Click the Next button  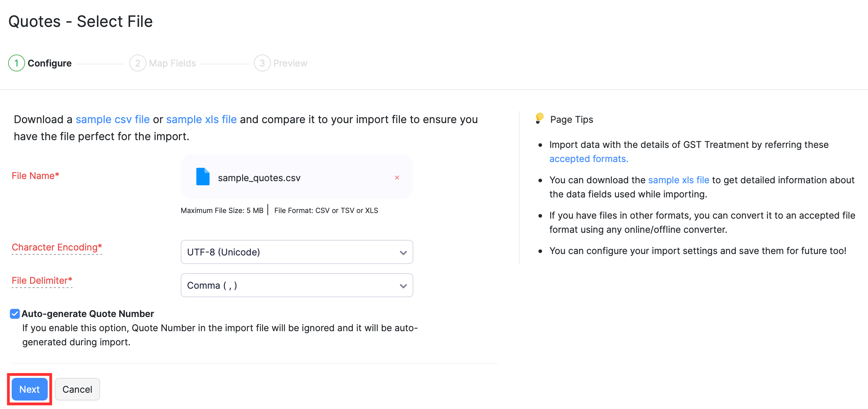30,389
